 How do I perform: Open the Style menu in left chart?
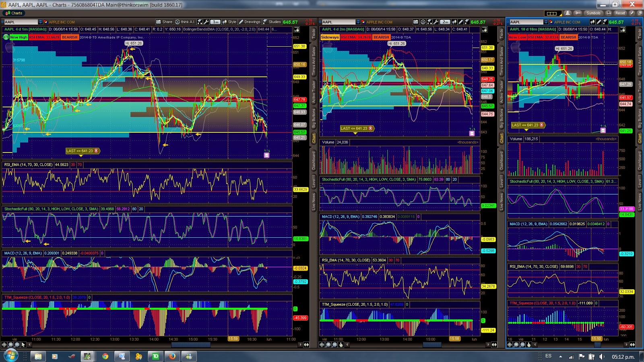tap(229, 22)
